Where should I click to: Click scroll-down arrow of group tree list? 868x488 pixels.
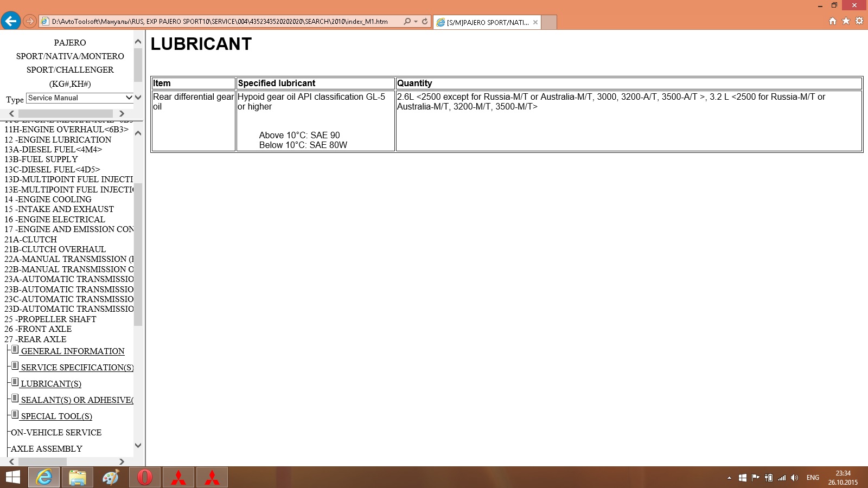138,446
